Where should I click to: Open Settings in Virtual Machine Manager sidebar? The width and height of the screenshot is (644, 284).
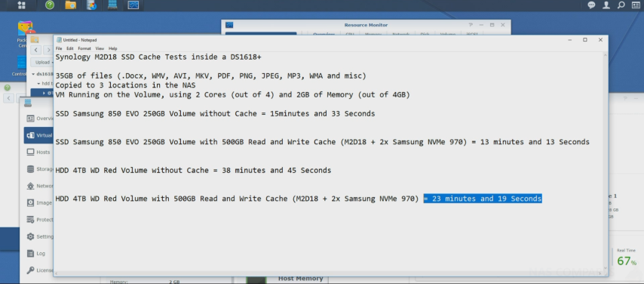[x=39, y=236]
